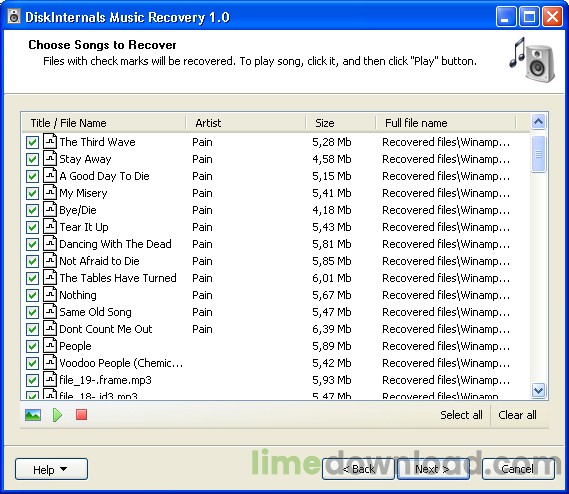Uncheck the Bye/Die song checkbox

(32, 211)
